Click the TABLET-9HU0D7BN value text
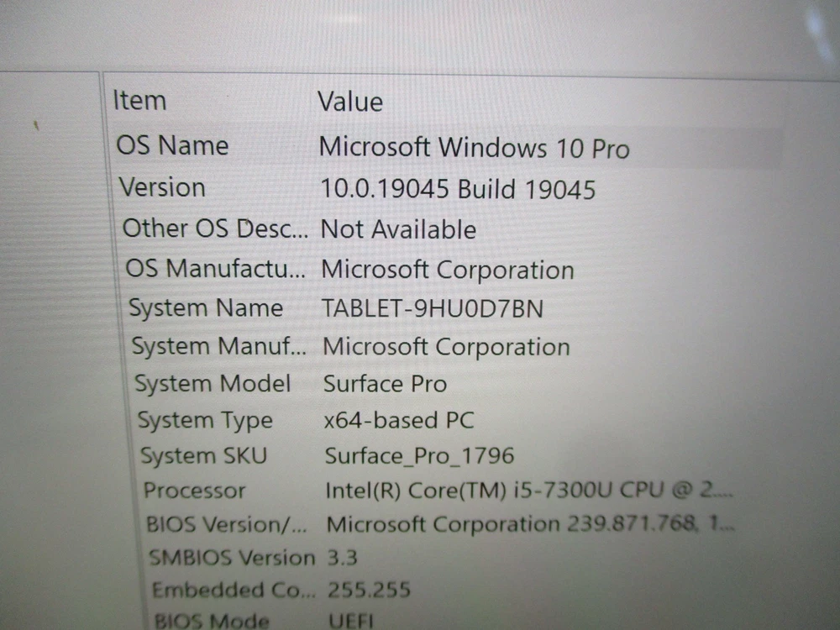Screen dimensions: 840x630 click(x=433, y=309)
